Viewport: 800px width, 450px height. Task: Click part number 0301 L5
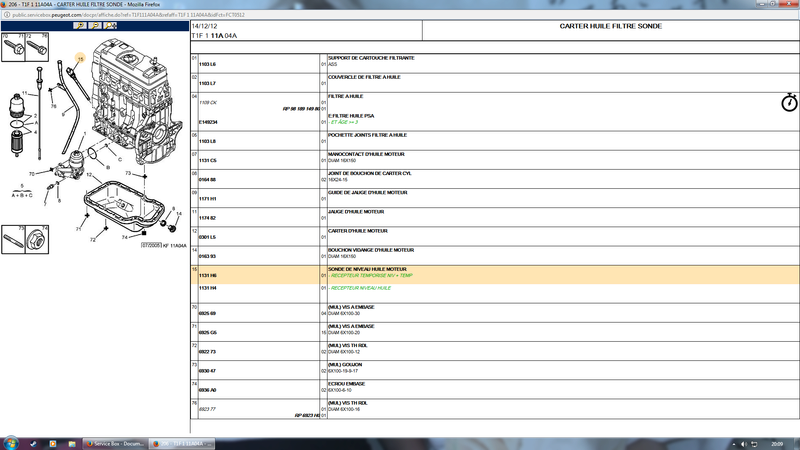click(x=207, y=237)
